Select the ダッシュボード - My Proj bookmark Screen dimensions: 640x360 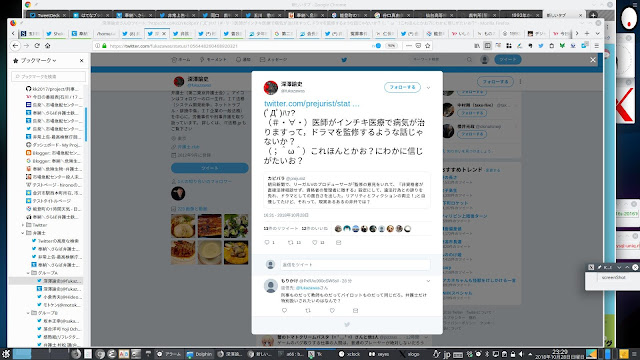53,145
